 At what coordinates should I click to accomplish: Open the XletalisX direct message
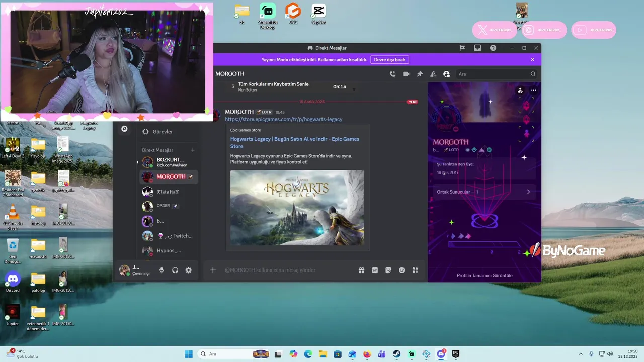[x=169, y=192]
